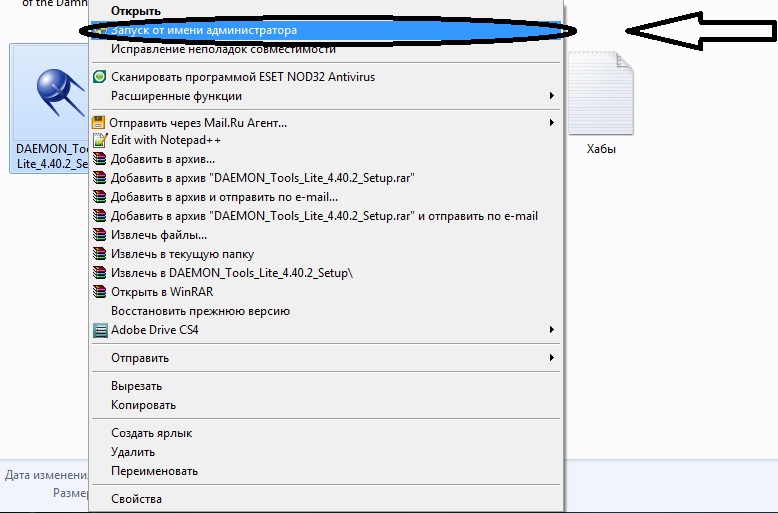Click WinRAR icon next to Извлечь в текущую папку
Screen dimensions: 778x513
click(x=100, y=254)
